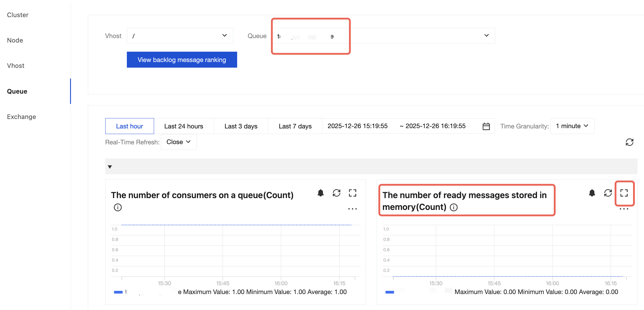Open the Vhost dropdown
The image size is (644, 310).
(x=180, y=36)
